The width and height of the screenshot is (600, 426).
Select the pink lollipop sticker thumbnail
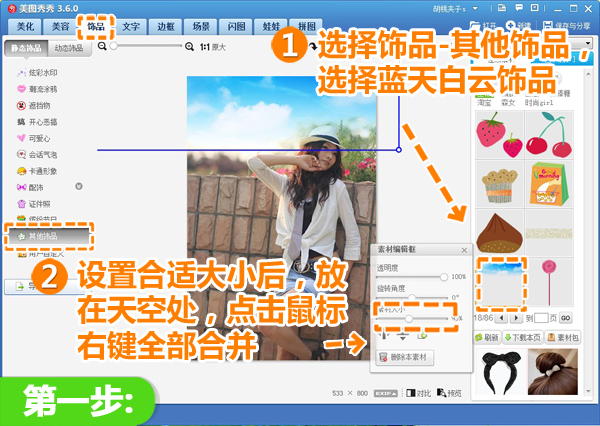tap(549, 282)
